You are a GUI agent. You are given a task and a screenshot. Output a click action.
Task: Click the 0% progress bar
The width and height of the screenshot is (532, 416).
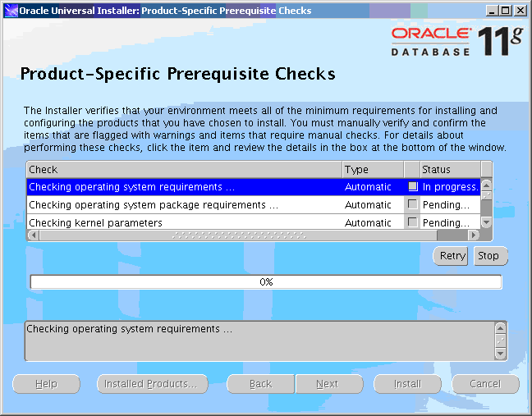(x=265, y=282)
